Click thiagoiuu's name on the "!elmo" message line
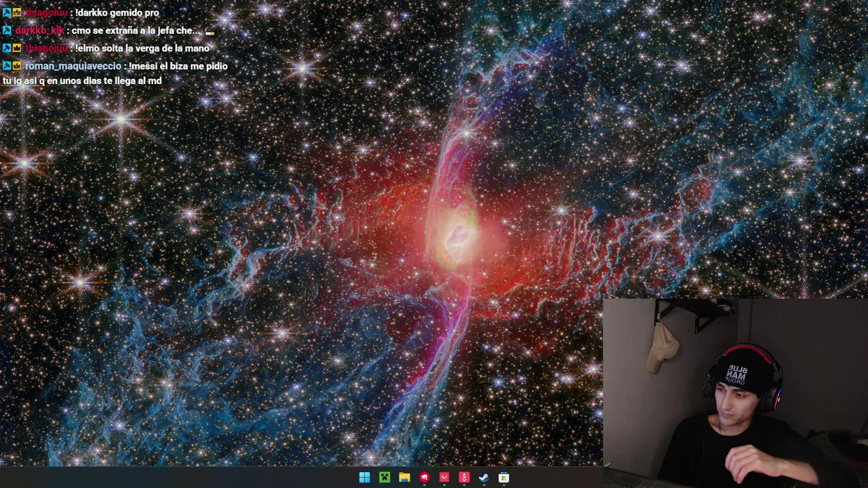868x488 pixels. 47,48
